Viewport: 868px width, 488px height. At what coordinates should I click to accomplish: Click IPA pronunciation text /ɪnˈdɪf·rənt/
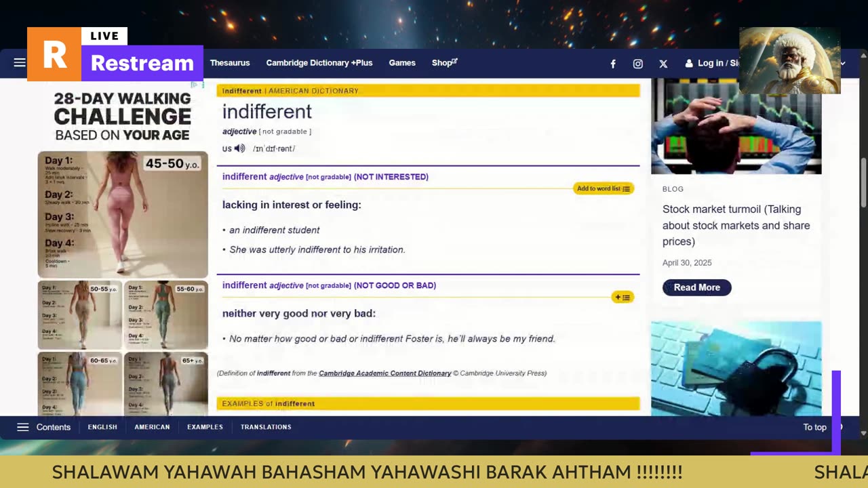274,148
